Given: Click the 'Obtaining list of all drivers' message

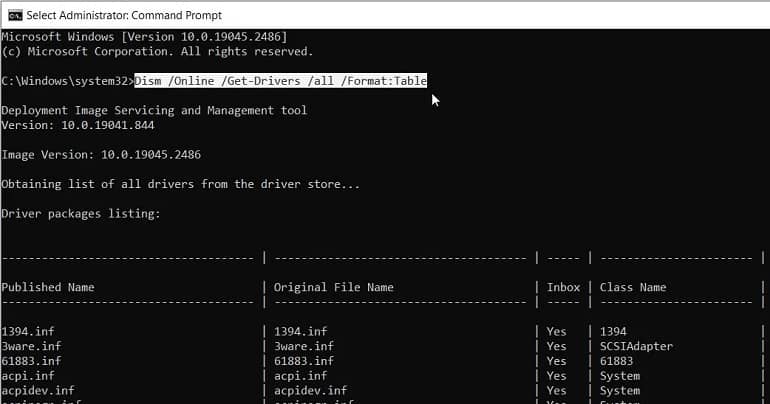Looking at the screenshot, I should tap(181, 184).
